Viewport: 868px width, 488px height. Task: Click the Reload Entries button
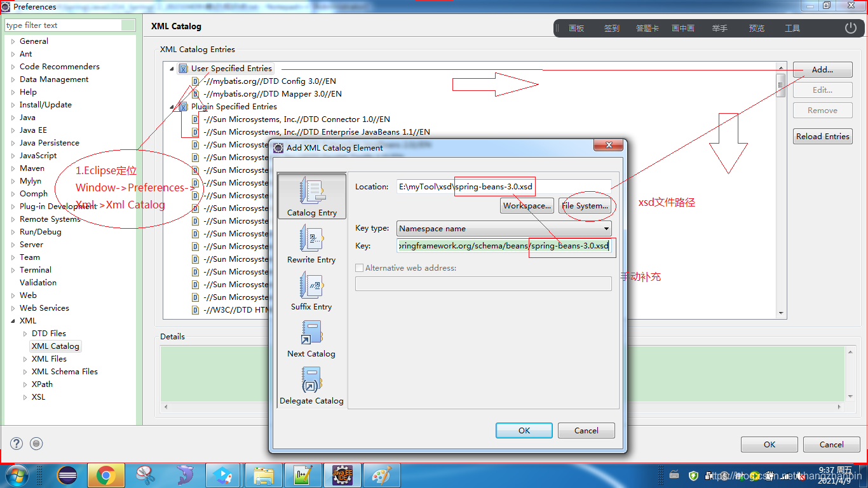[822, 135]
